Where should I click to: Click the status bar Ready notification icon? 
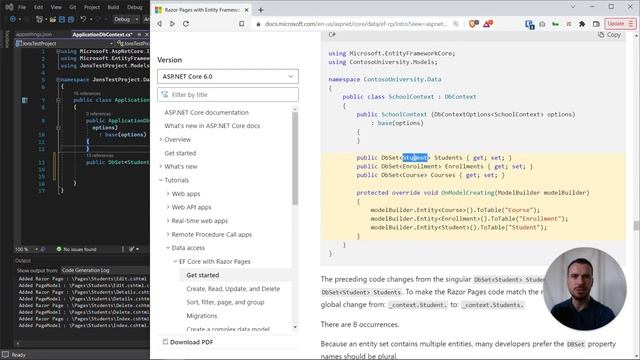[x=5, y=355]
